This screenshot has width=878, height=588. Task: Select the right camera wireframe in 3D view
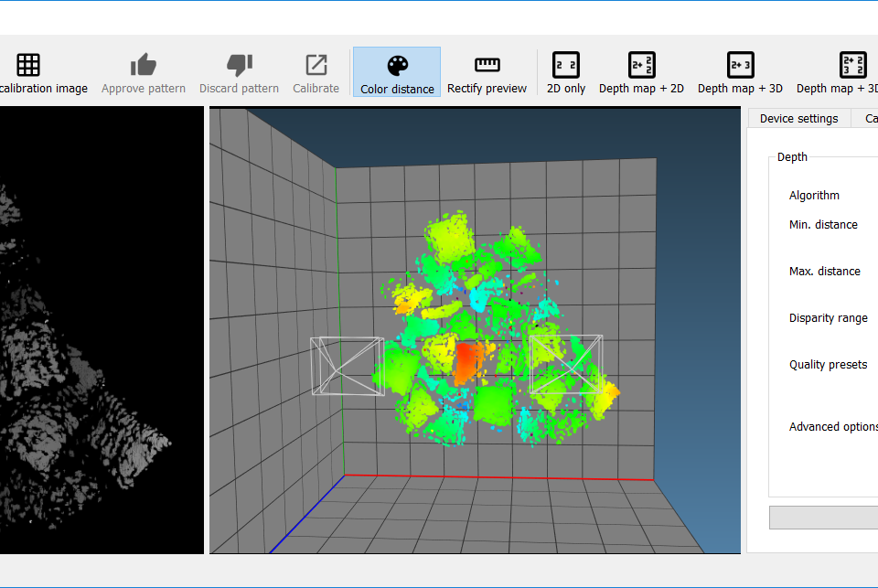(x=565, y=362)
